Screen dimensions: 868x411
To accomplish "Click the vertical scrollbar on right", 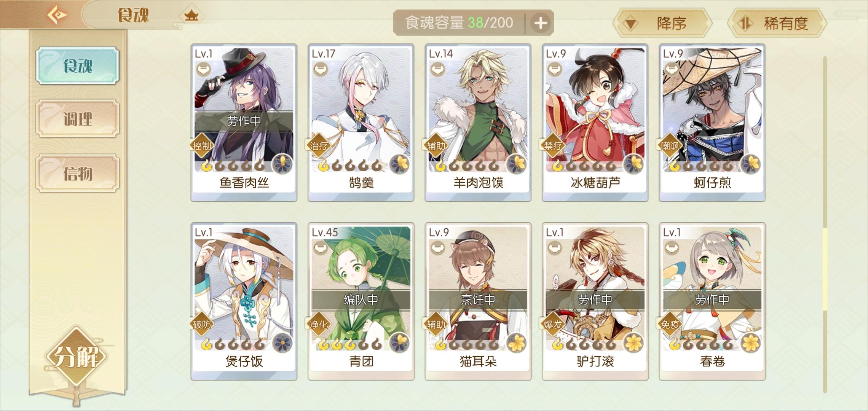I will (x=825, y=225).
